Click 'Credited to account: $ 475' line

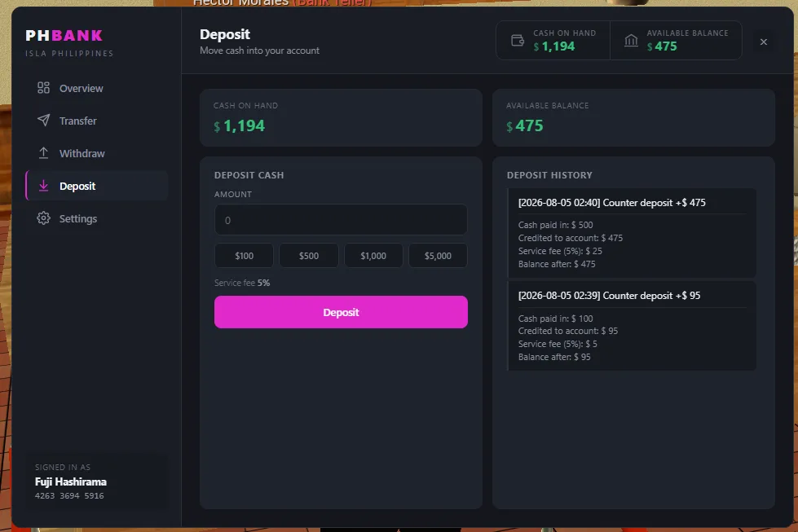click(570, 238)
